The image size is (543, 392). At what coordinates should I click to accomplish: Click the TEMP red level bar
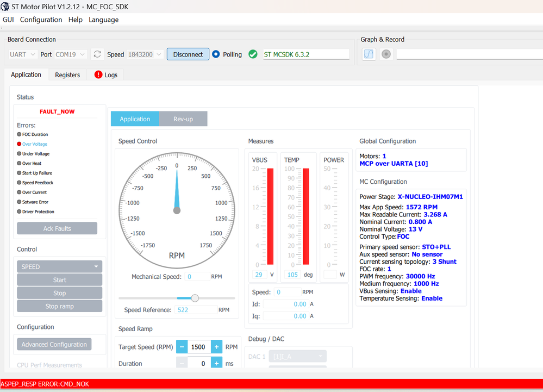pyautogui.click(x=306, y=217)
